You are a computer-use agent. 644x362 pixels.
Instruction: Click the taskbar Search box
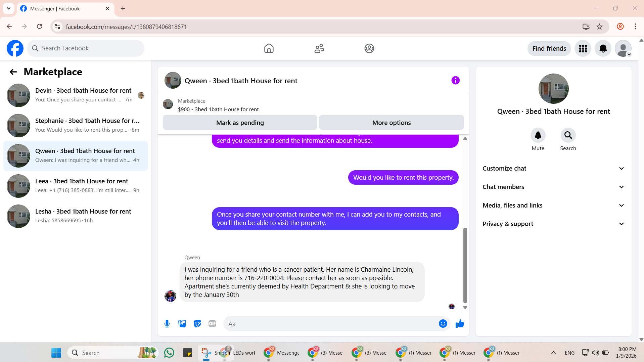113,353
